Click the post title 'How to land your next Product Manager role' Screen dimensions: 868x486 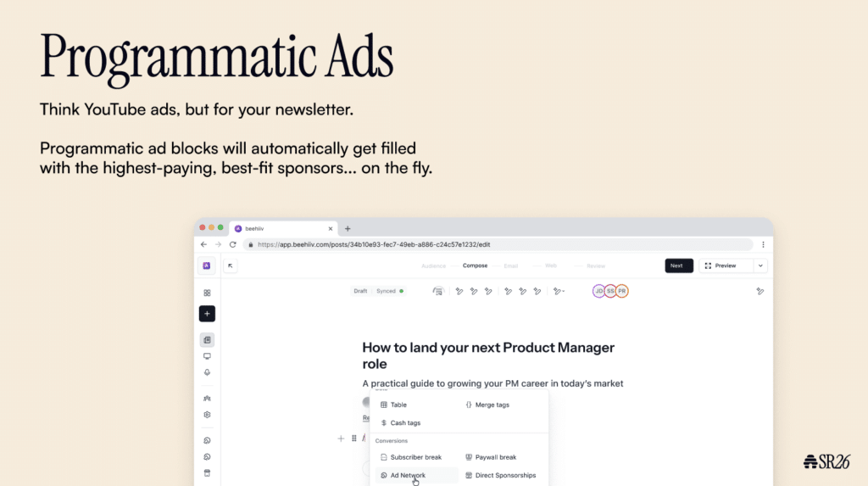point(488,355)
